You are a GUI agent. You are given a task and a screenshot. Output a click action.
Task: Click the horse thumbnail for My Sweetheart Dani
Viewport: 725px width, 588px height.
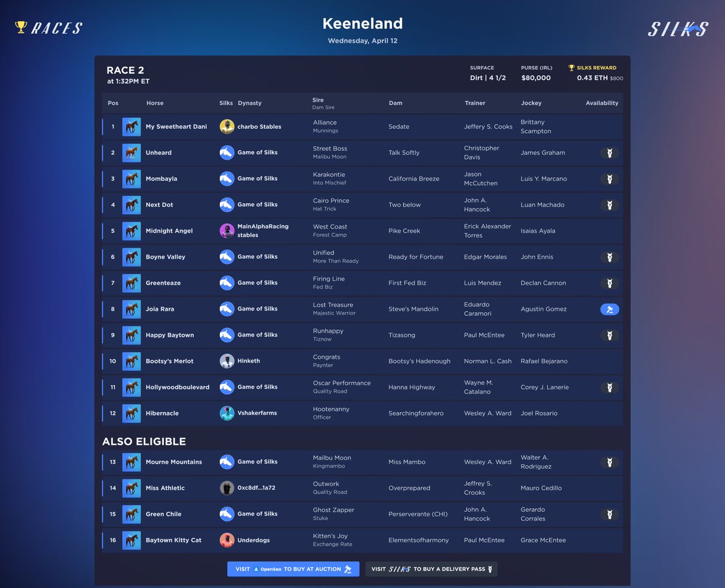(131, 127)
